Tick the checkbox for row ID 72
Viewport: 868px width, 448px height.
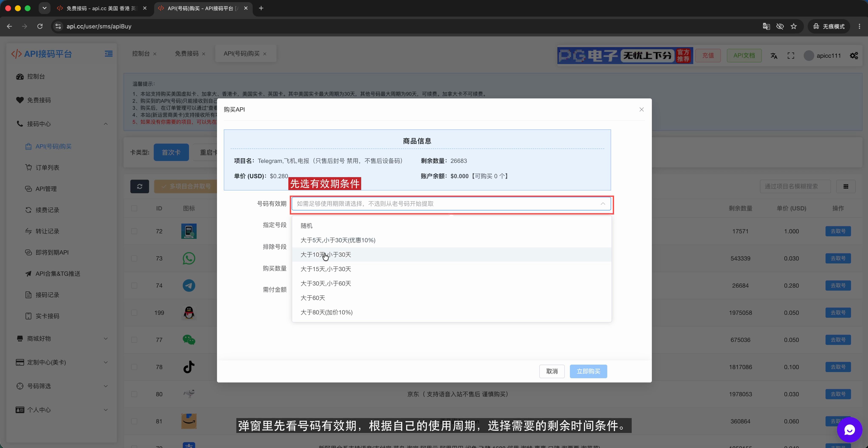point(134,231)
